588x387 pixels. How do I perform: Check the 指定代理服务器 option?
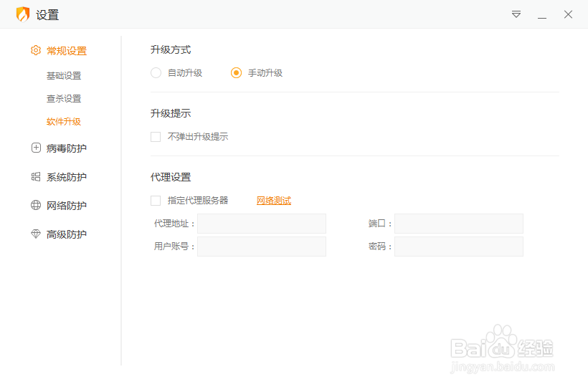(x=156, y=201)
